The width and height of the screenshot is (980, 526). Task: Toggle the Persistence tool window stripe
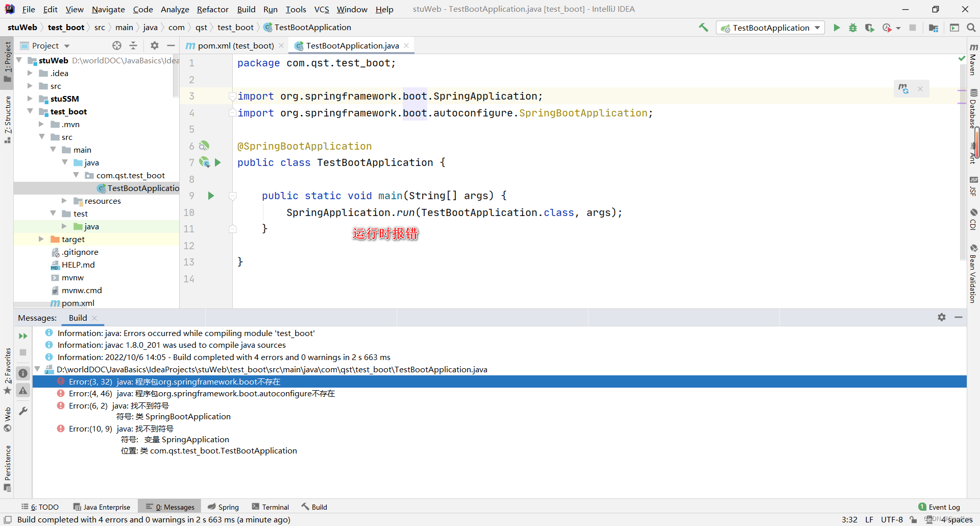(x=7, y=468)
